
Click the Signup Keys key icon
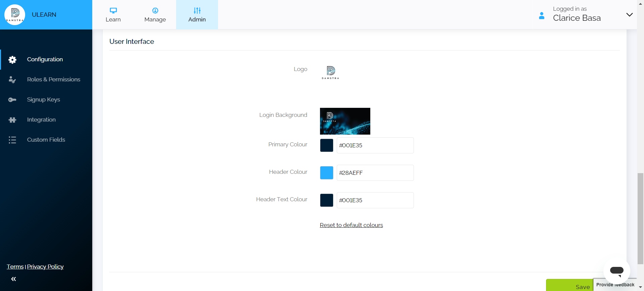tap(12, 100)
